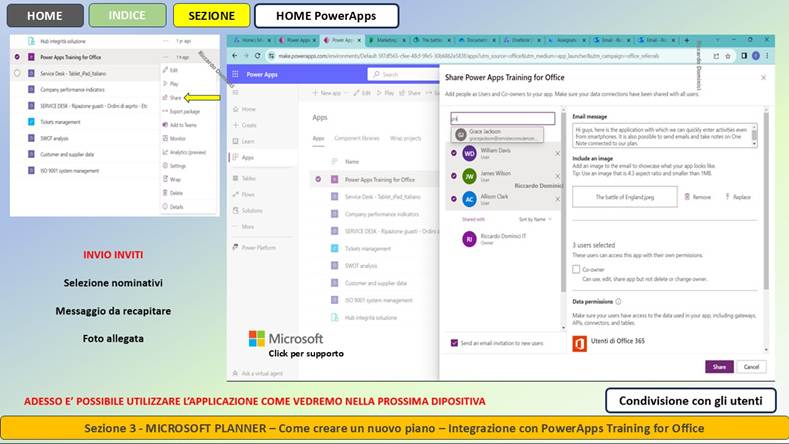Switch to the Wrap projects tab
Image resolution: width=789 pixels, height=444 pixels.
(x=406, y=138)
